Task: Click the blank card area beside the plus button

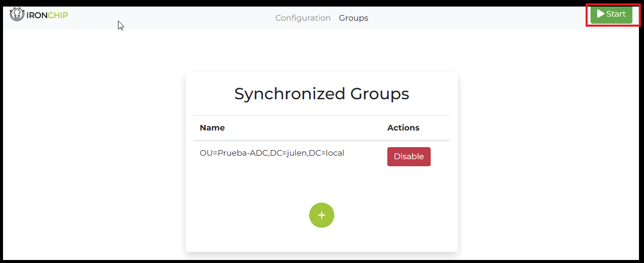Action: click(x=393, y=217)
